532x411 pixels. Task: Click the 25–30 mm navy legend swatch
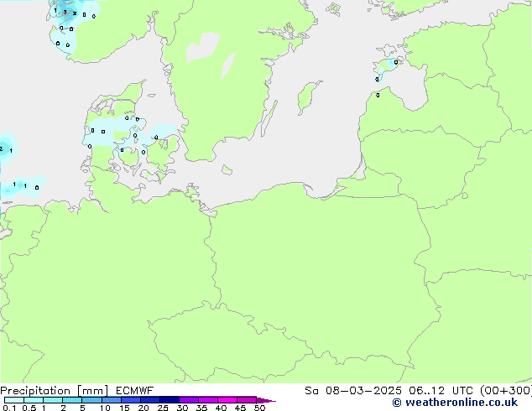[x=169, y=400]
